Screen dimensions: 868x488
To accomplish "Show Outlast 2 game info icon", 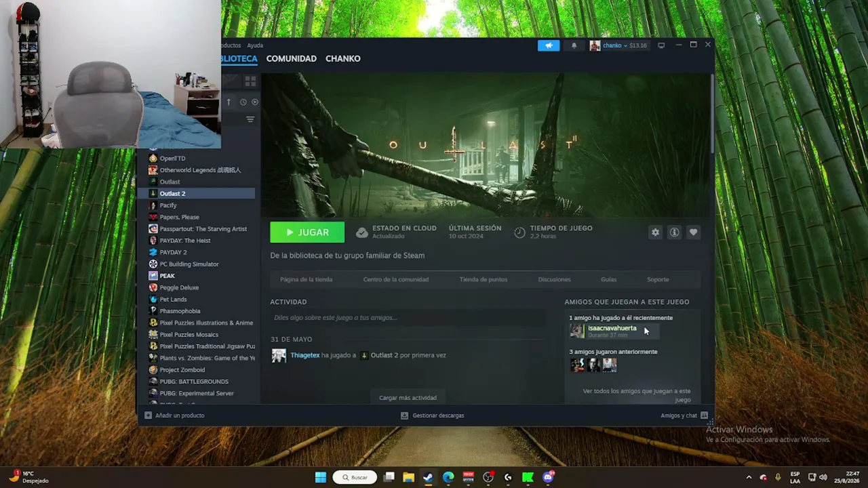I will [674, 232].
